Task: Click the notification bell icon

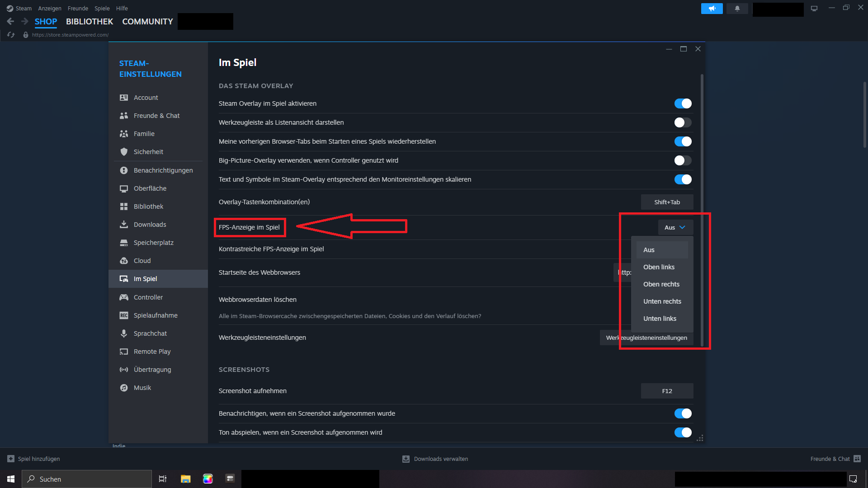Action: [737, 9]
